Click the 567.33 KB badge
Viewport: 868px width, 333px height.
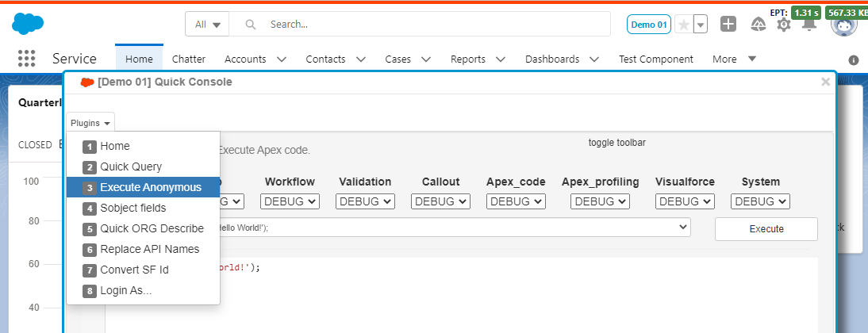(847, 13)
